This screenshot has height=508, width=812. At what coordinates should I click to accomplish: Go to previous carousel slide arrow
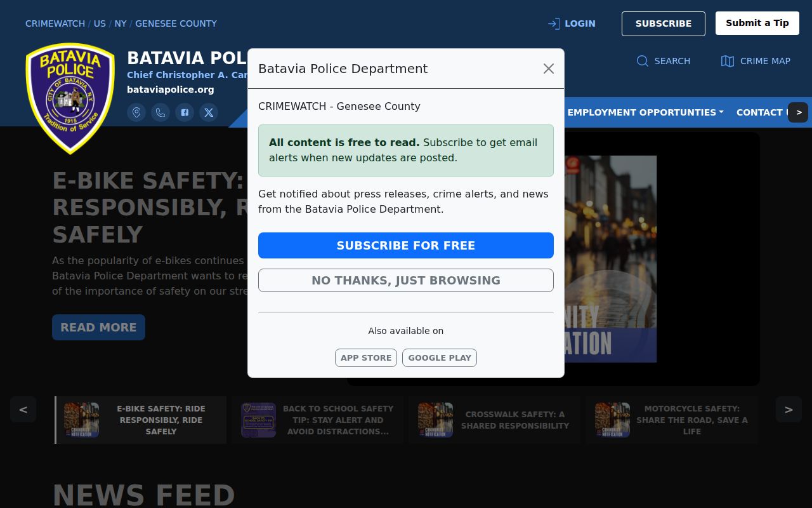23,410
